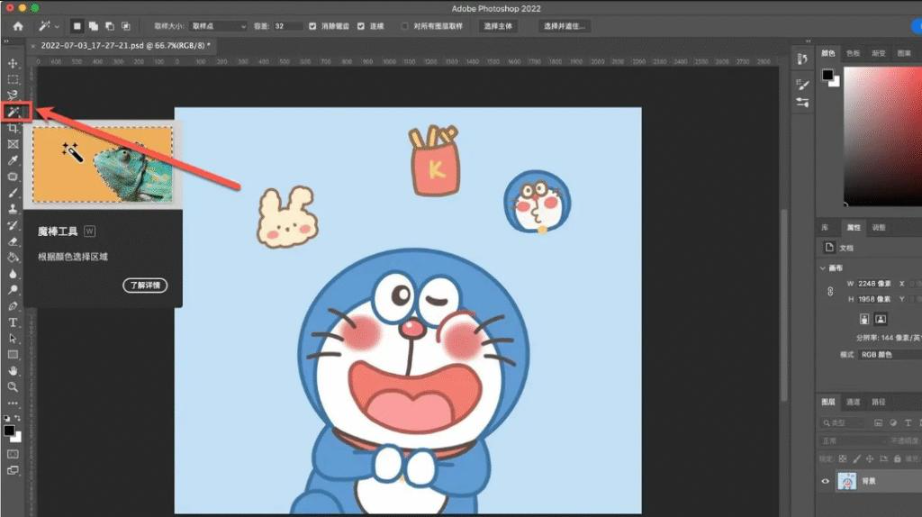Switch to the Libraries tab
The width and height of the screenshot is (922, 517).
point(825,228)
